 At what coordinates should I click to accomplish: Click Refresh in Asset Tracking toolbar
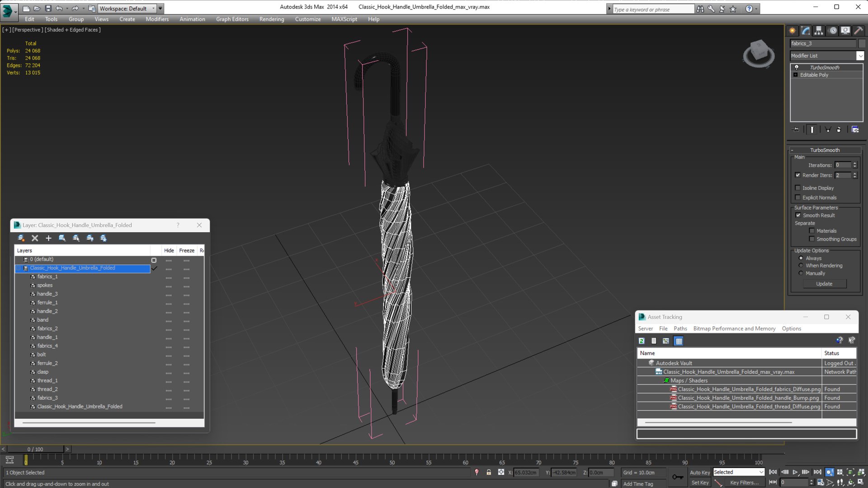pyautogui.click(x=642, y=341)
